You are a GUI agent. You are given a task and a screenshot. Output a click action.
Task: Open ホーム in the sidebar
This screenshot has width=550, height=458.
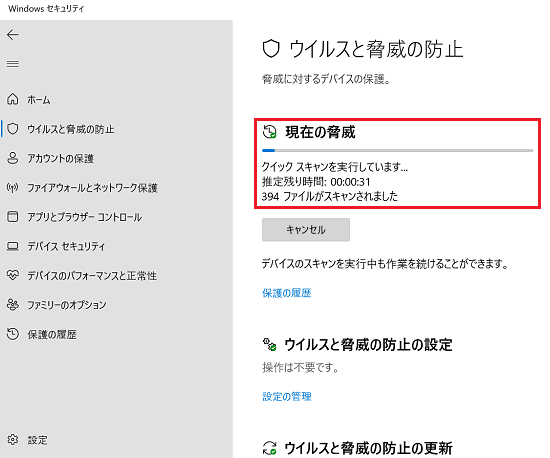[x=39, y=100]
